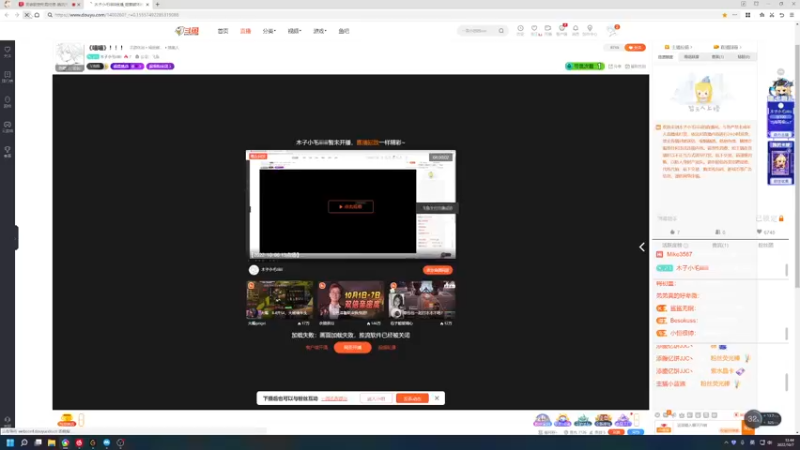Click user Miko3587 in rank list

pos(679,254)
